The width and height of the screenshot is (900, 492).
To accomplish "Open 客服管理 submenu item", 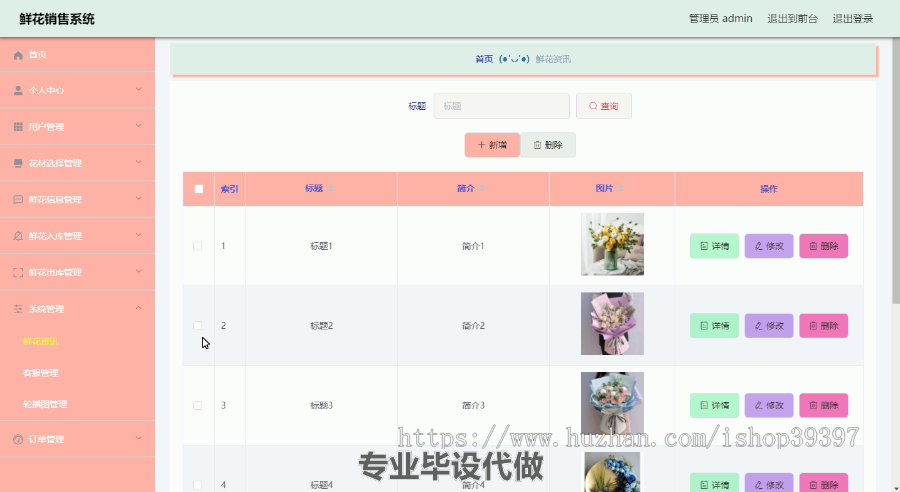I will point(41,373).
